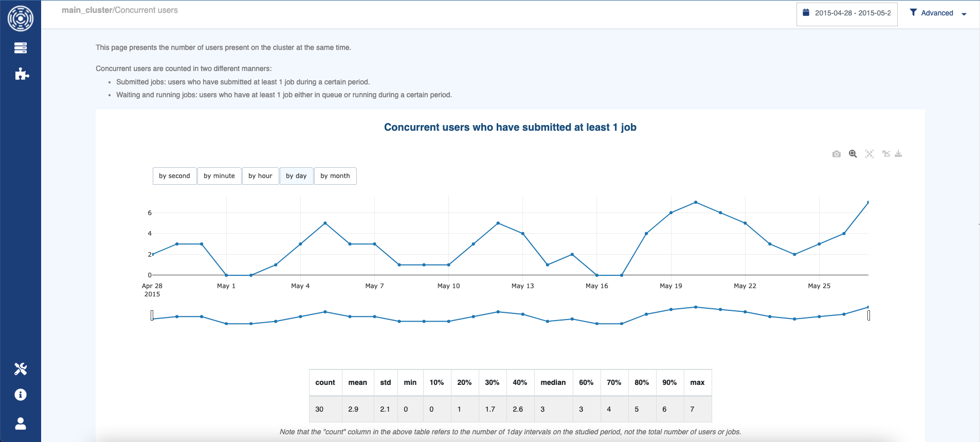This screenshot has width=980, height=442.
Task: Switch aggregation to by second
Action: pyautogui.click(x=174, y=176)
